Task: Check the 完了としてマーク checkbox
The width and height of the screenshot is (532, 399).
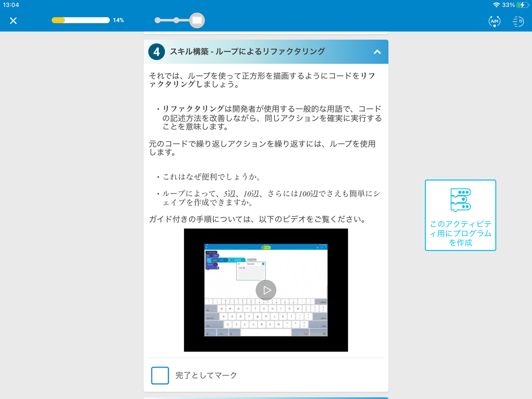Action: pyautogui.click(x=160, y=375)
